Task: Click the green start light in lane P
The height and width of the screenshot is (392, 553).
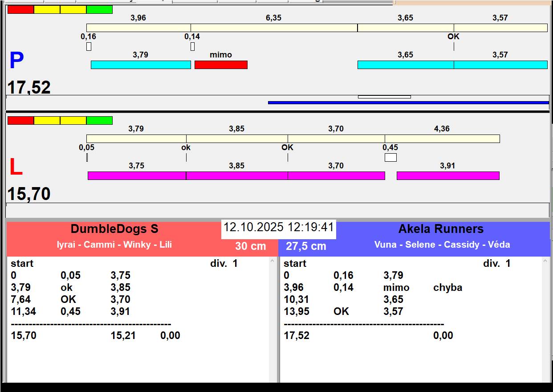Action: point(99,9)
